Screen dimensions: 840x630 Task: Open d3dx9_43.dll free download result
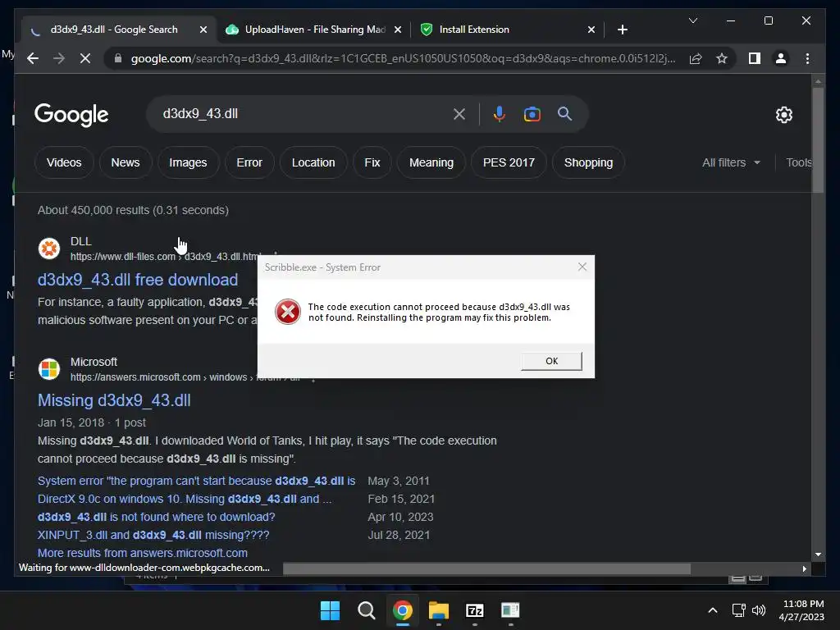[138, 280]
